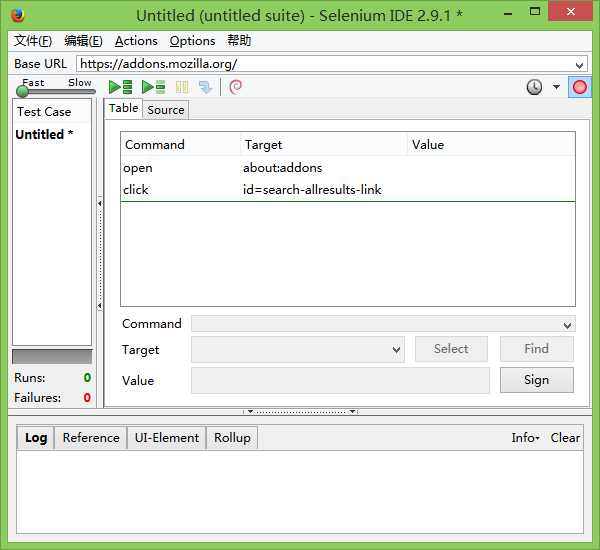Play current test case icon
Viewport: 600px width, 550px height.
pyautogui.click(x=153, y=87)
